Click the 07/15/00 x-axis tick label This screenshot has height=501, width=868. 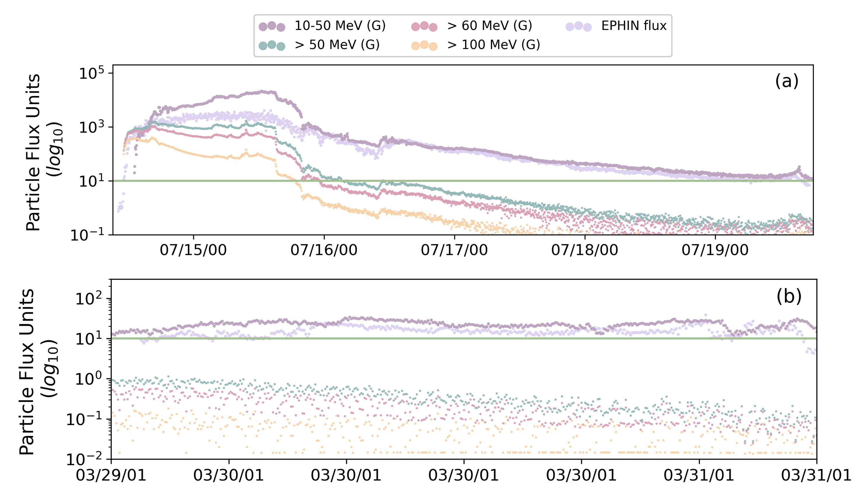tap(193, 250)
